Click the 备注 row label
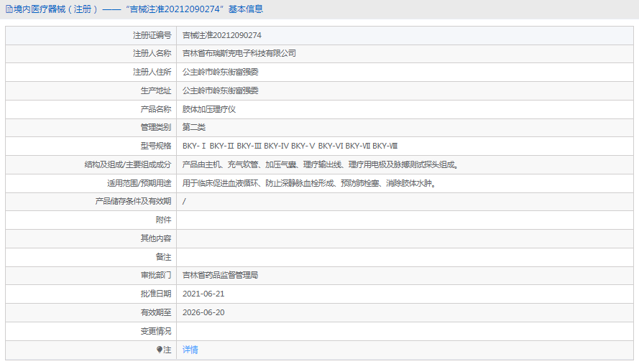639x364 pixels. click(x=163, y=257)
